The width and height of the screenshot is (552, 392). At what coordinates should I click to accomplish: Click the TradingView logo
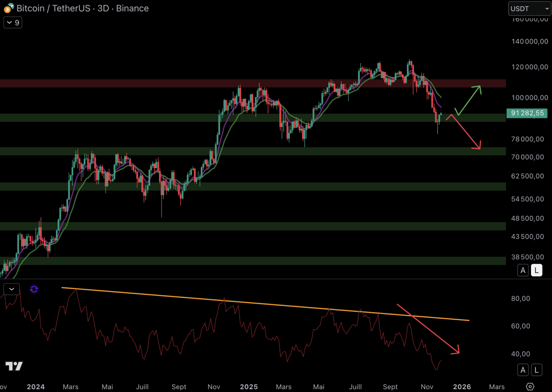coord(14,366)
